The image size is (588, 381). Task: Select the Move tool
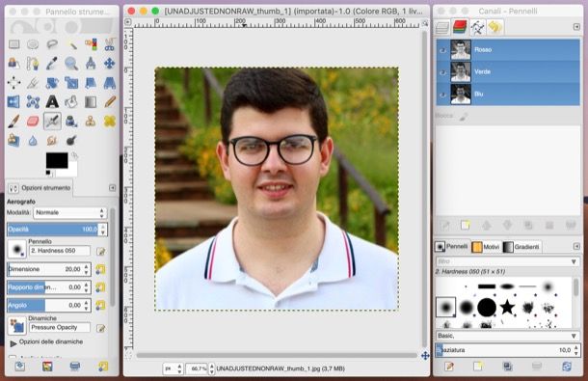[x=110, y=64]
